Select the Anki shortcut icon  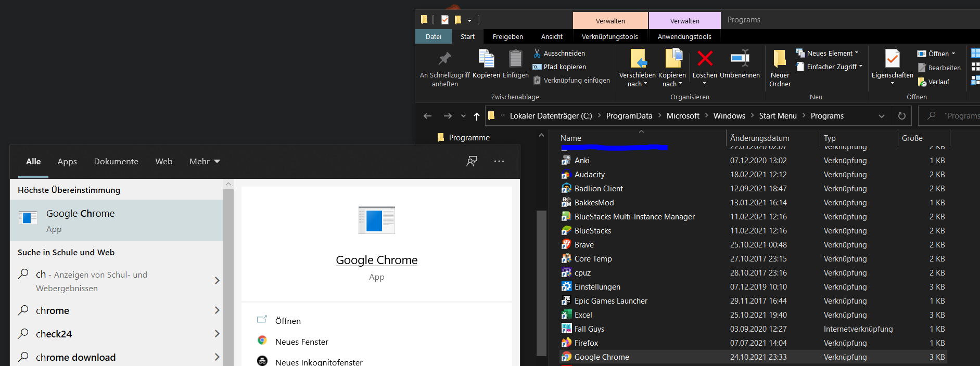566,160
